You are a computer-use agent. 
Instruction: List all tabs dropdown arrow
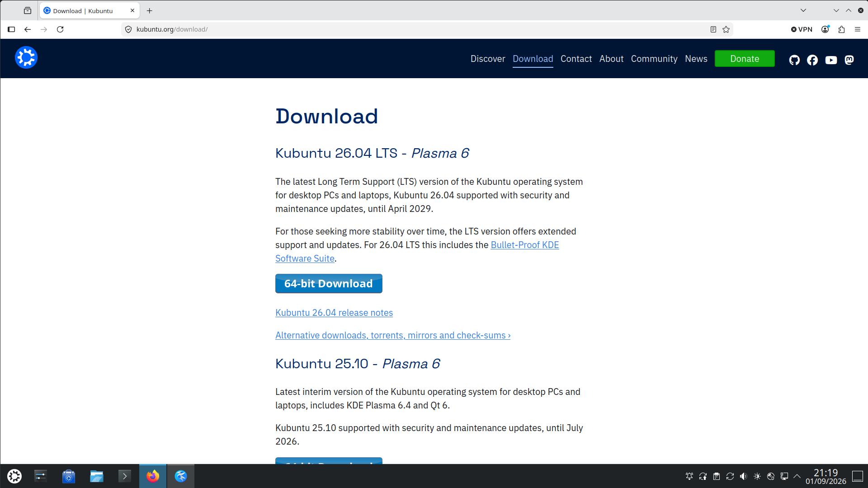(803, 10)
